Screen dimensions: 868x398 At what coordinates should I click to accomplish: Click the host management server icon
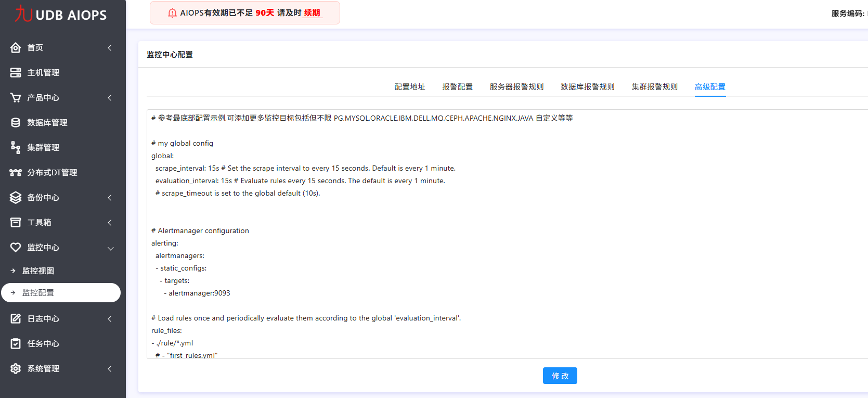coord(16,73)
